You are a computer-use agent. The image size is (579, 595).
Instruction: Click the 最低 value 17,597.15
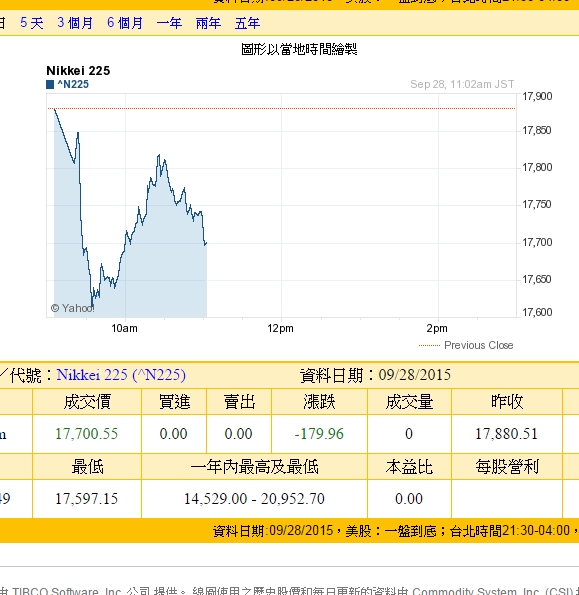87,499
